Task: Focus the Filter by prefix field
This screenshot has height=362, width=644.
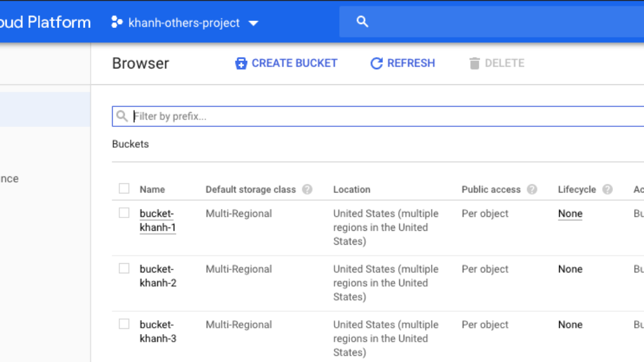Action: coord(380,117)
